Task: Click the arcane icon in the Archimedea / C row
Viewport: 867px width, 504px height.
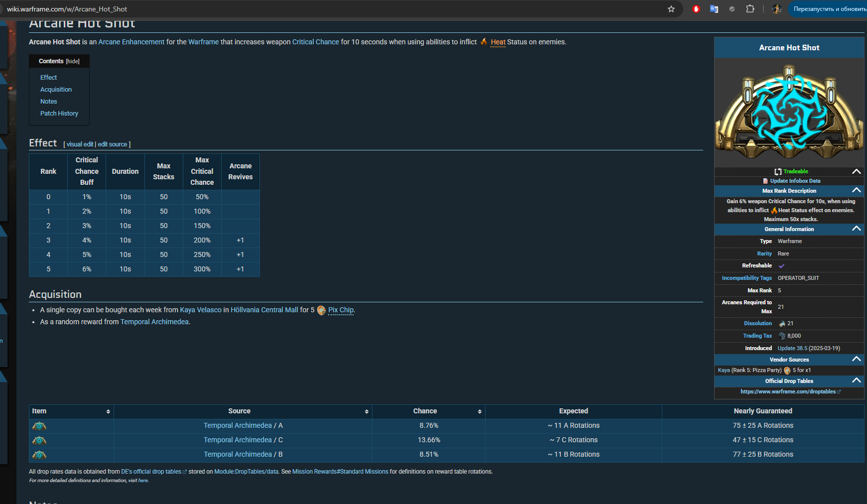Action: click(x=39, y=440)
